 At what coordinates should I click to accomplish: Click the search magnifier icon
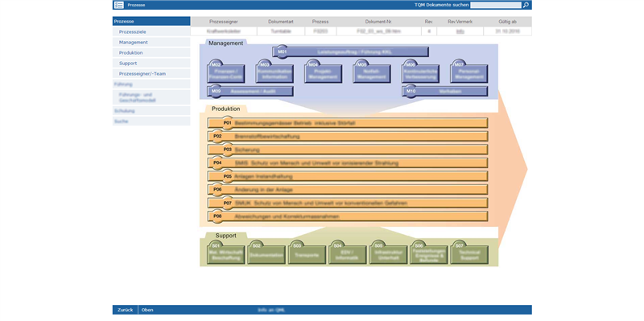click(526, 5)
